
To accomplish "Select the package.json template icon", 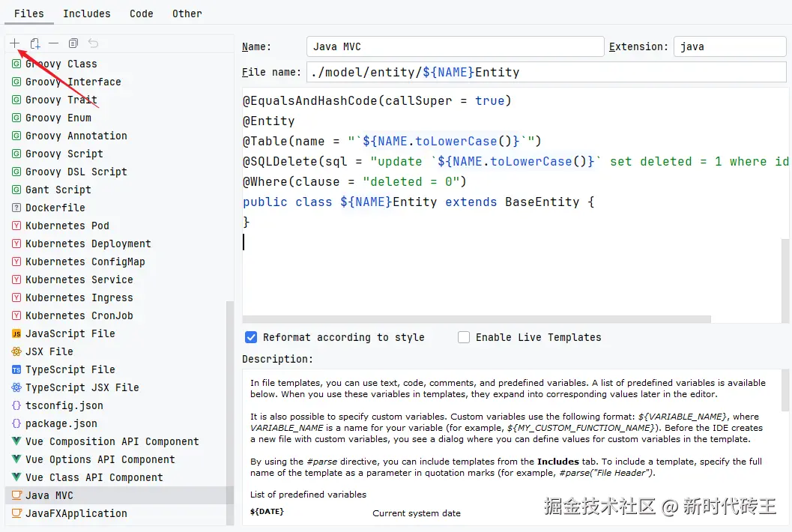I will click(x=16, y=423).
